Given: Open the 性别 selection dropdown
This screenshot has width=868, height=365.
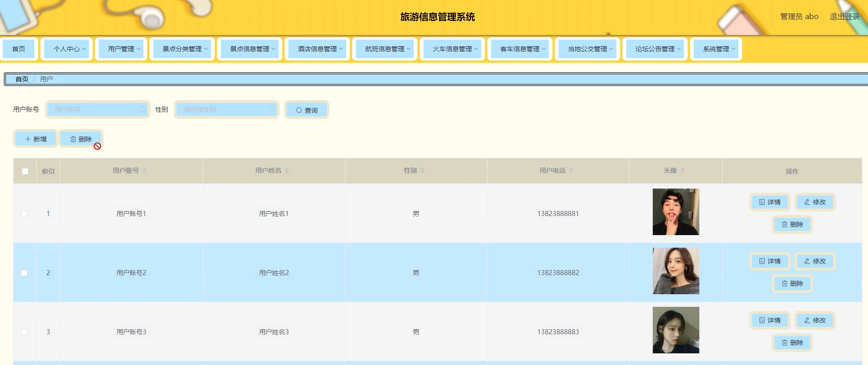Looking at the screenshot, I should coord(226,109).
